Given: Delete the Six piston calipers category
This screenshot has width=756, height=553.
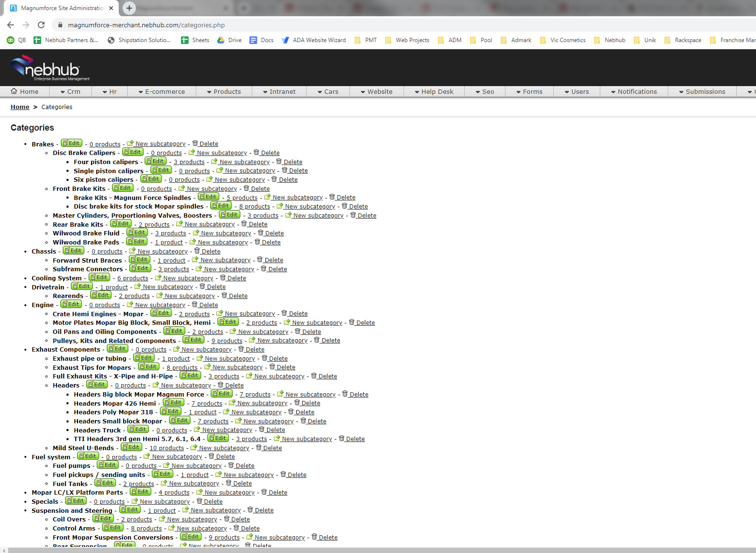Looking at the screenshot, I should click(x=284, y=180).
